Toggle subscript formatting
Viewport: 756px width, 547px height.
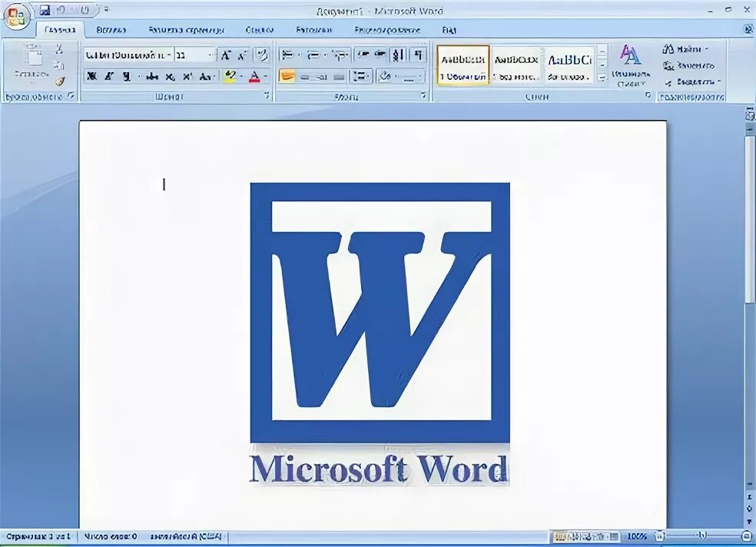click(170, 76)
